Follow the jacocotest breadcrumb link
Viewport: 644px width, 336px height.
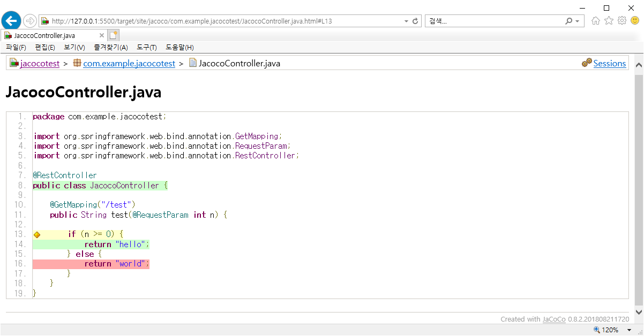click(x=40, y=64)
